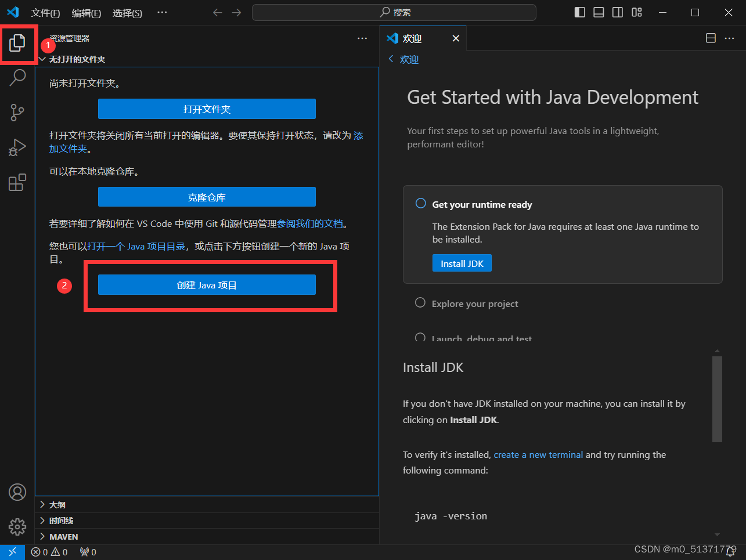Open the 选择(S) menu
746x560 pixels.
pos(128,13)
